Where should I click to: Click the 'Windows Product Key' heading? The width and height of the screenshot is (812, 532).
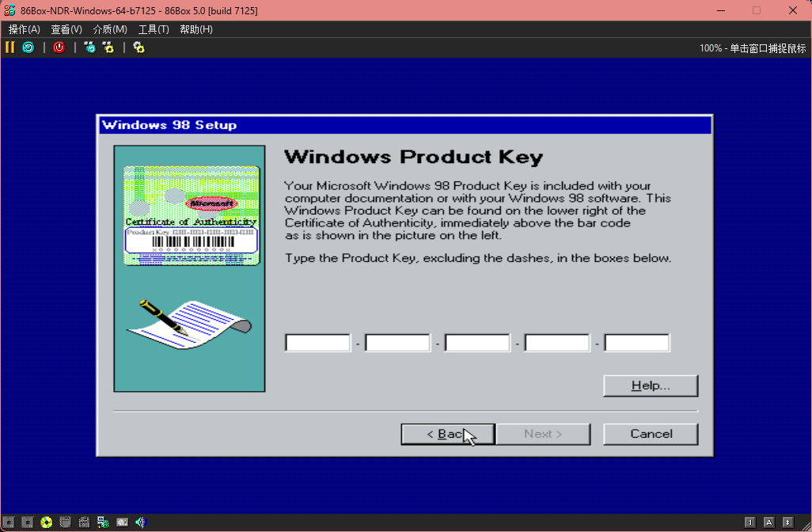(413, 157)
